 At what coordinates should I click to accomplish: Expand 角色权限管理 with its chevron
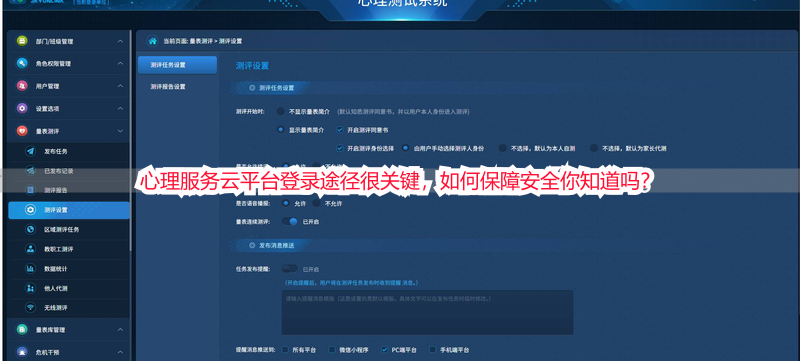(120, 64)
